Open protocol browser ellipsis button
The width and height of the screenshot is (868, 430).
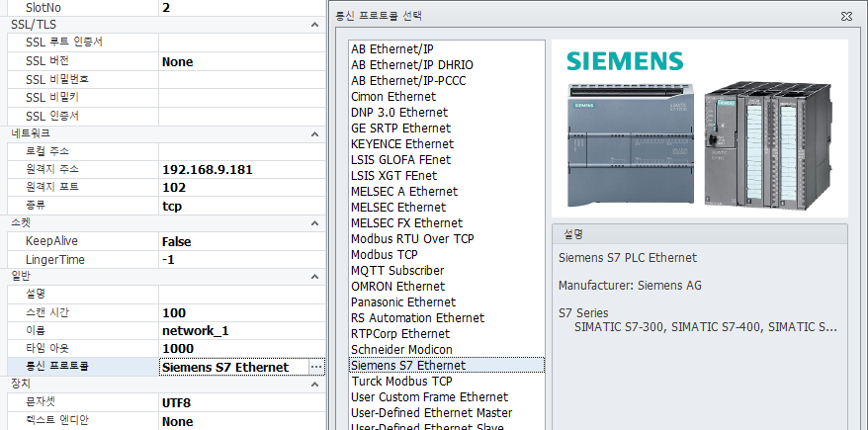click(316, 367)
